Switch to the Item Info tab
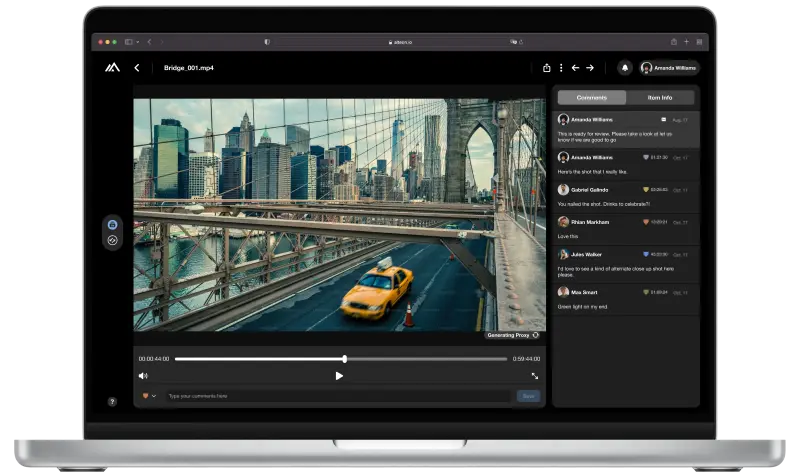 pyautogui.click(x=660, y=98)
